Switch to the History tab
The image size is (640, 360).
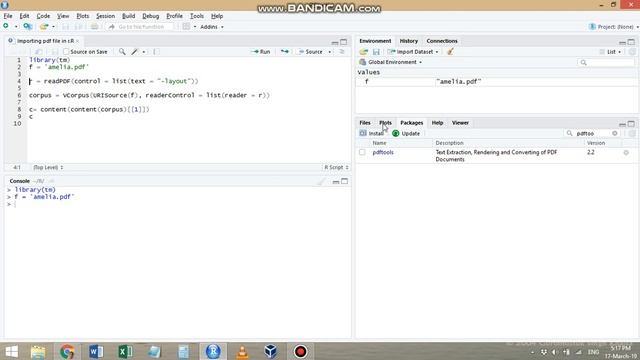409,41
